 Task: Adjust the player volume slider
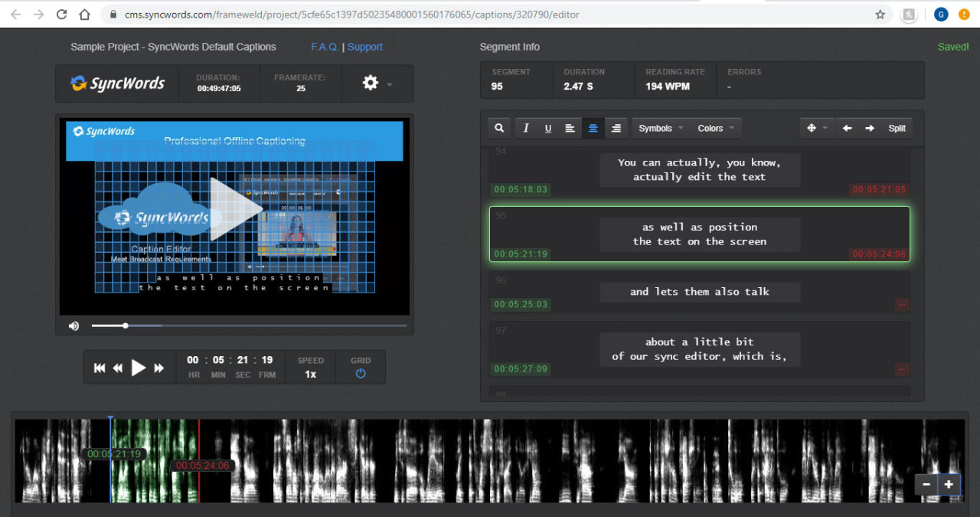click(x=125, y=325)
